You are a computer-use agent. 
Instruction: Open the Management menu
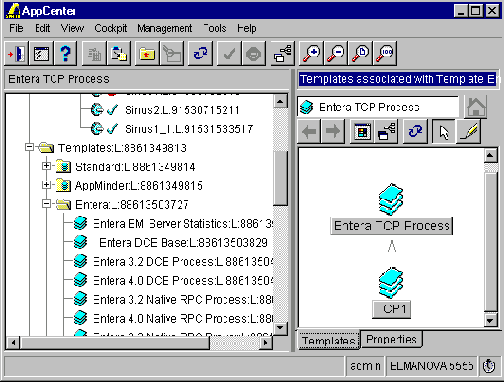(165, 28)
